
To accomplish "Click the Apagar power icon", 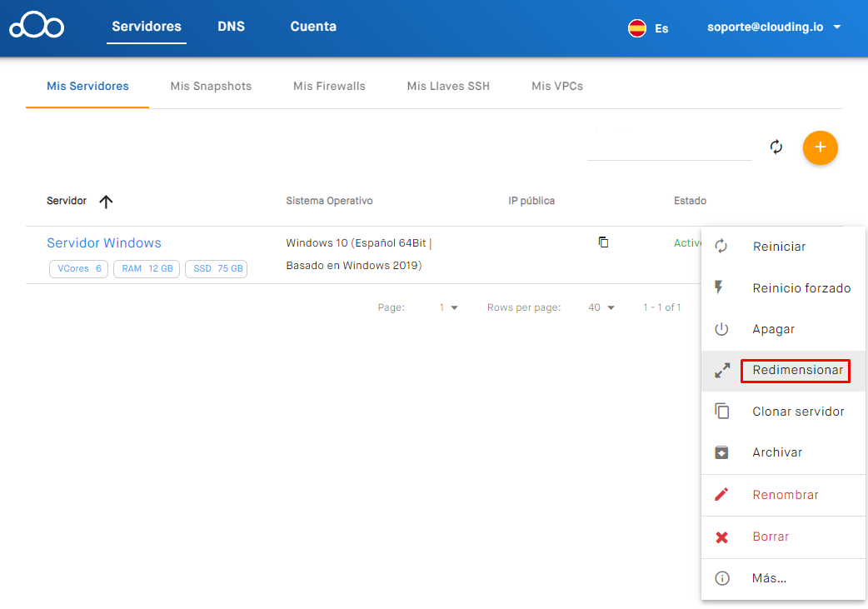I will pyautogui.click(x=721, y=329).
